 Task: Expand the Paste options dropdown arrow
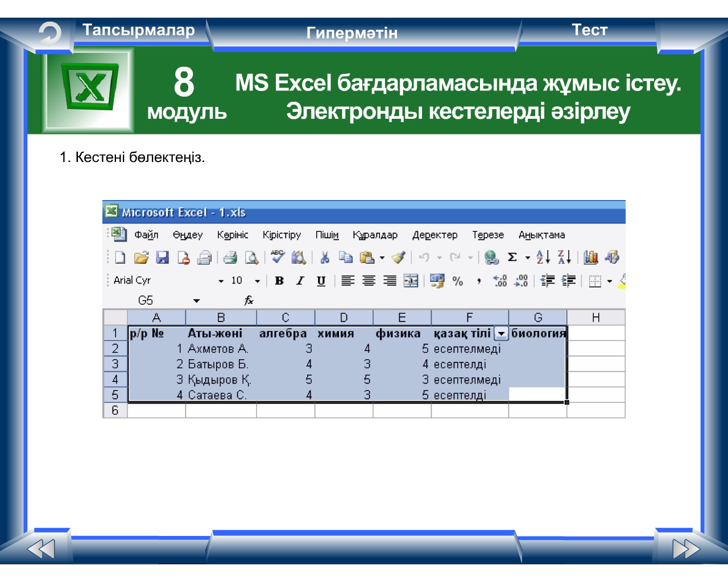(x=382, y=258)
